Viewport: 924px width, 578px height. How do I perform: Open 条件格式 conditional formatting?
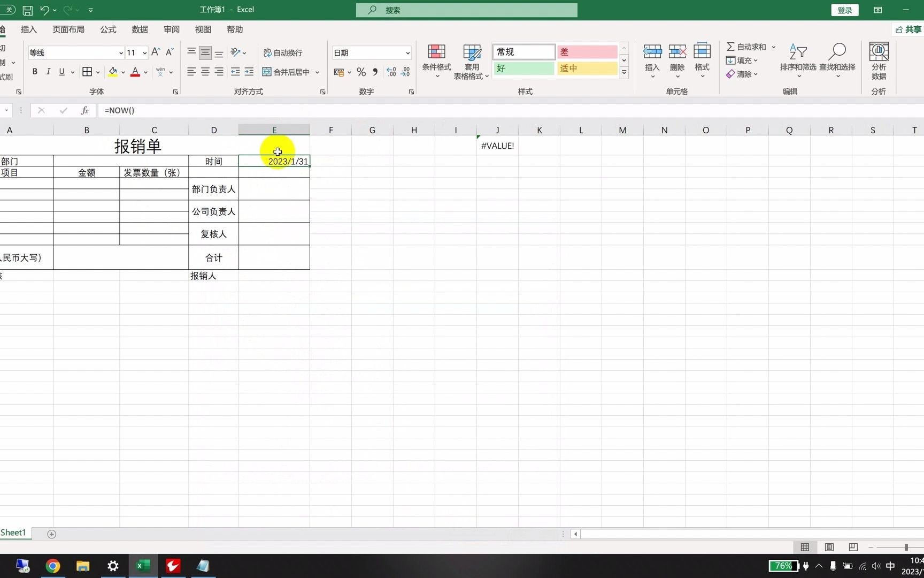[x=436, y=60]
